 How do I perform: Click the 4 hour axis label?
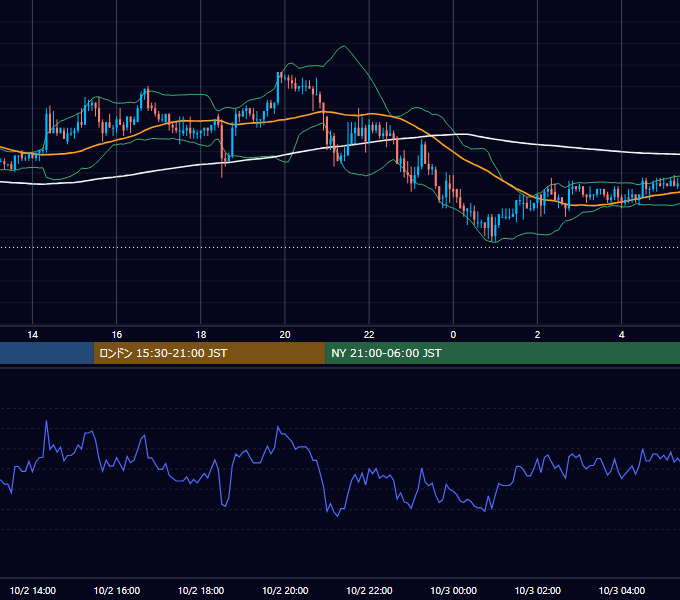tap(621, 335)
